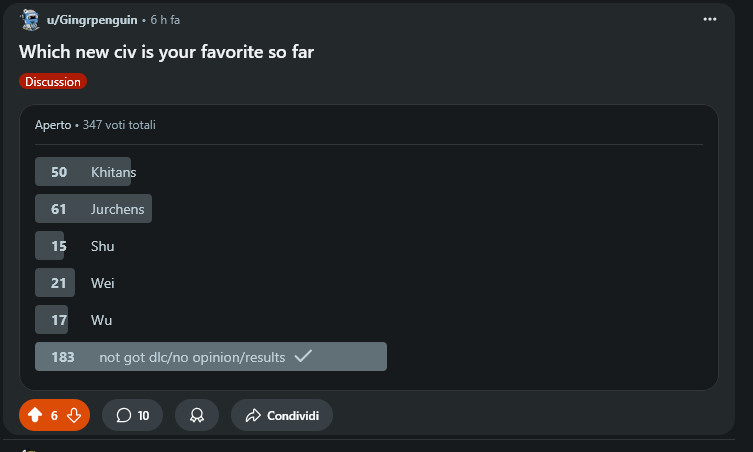Screen dimensions: 753x452
Task: Open the three-dot post options menu
Action: (x=710, y=19)
